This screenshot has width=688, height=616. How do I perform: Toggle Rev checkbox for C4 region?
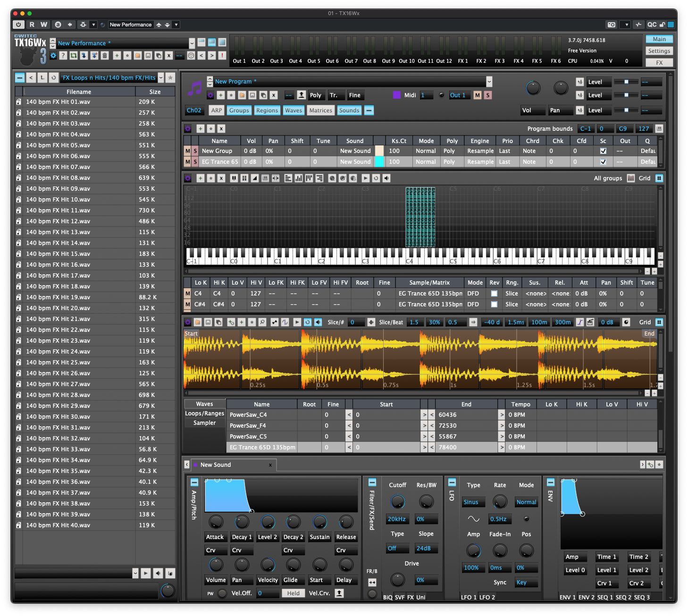tap(494, 294)
